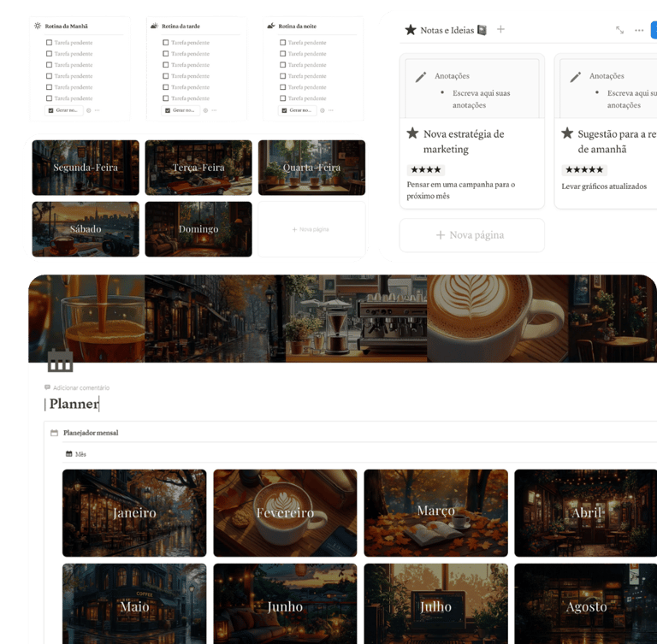The image size is (657, 644).
Task: Open the Março month card
Action: click(x=435, y=513)
